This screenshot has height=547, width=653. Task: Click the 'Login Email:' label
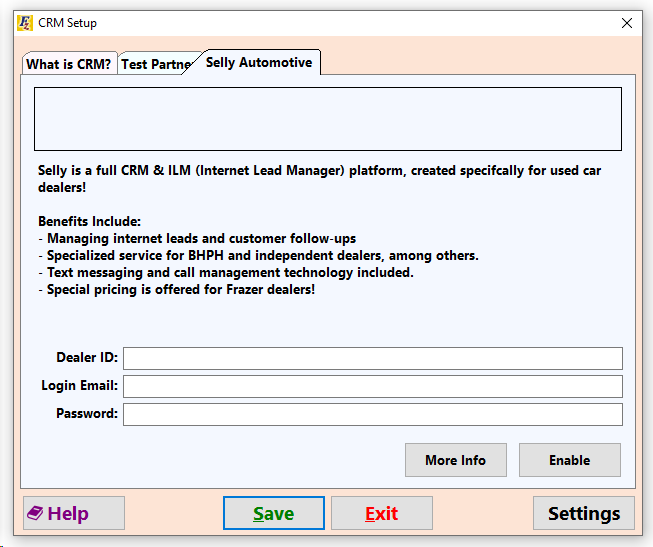click(x=80, y=385)
